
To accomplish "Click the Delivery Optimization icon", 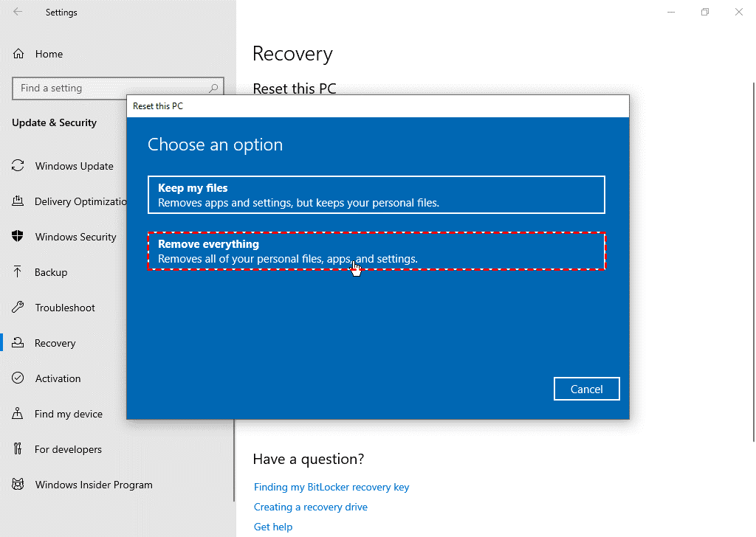I will click(x=18, y=201).
